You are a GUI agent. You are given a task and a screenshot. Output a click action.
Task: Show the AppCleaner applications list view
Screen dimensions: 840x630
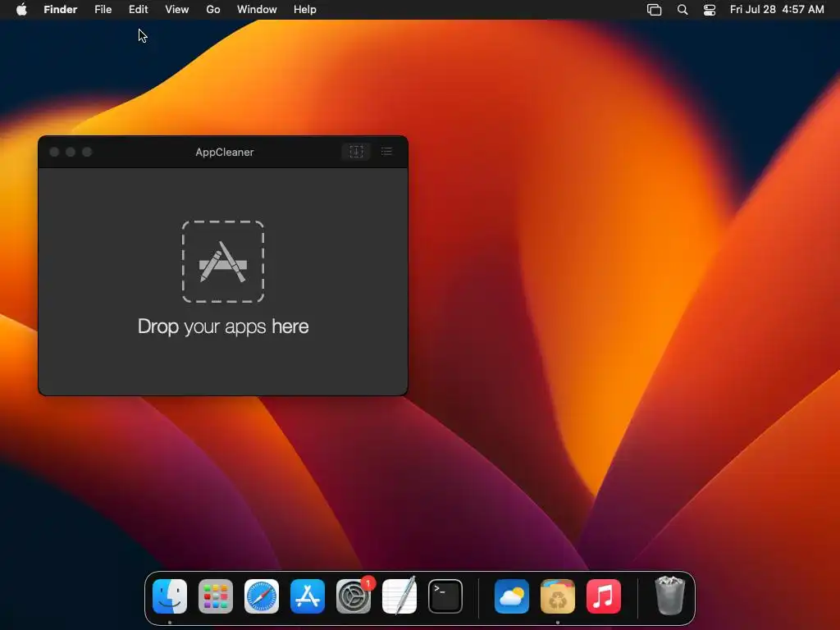point(386,152)
